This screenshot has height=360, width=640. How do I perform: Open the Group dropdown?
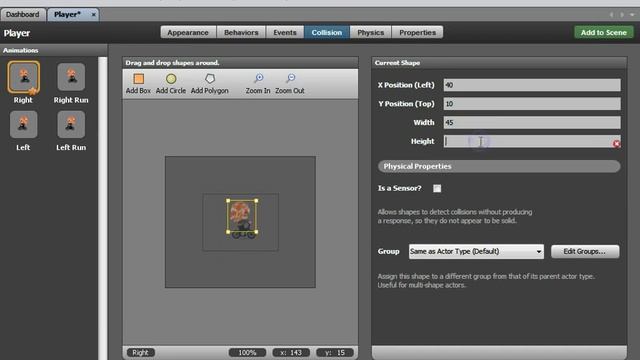pyautogui.click(x=476, y=251)
